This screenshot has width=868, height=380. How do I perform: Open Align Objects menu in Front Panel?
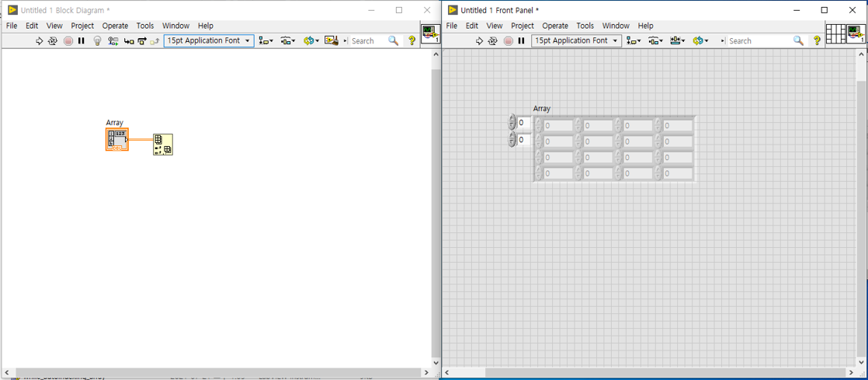pos(634,41)
